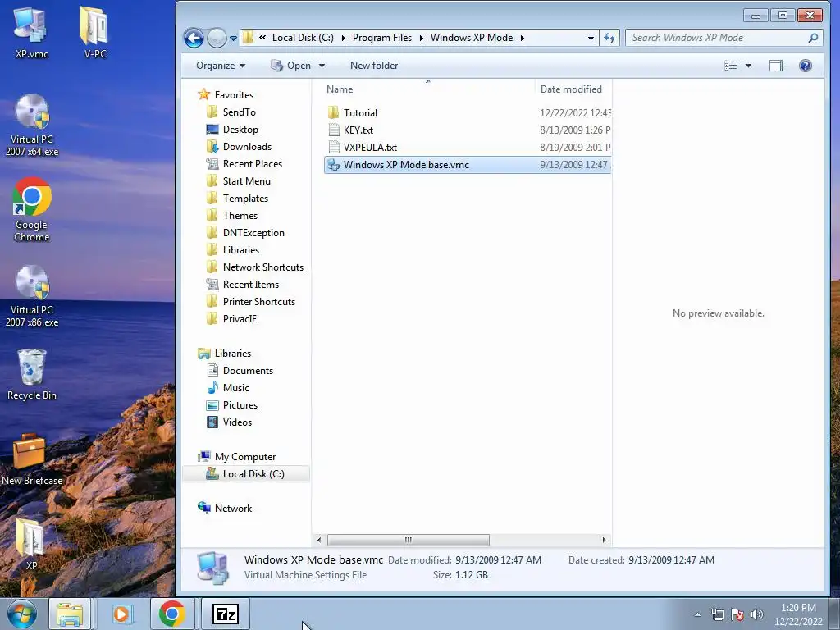Select My Computer in navigation pane
The image size is (840, 630).
click(x=244, y=456)
